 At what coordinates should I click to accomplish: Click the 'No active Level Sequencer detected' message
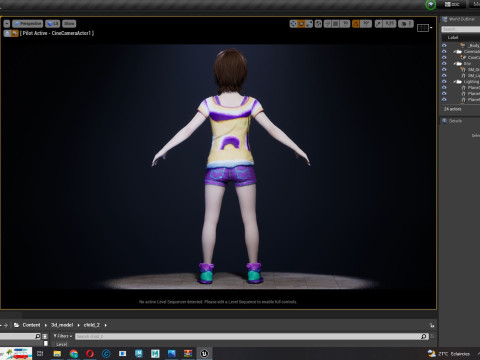(218, 302)
